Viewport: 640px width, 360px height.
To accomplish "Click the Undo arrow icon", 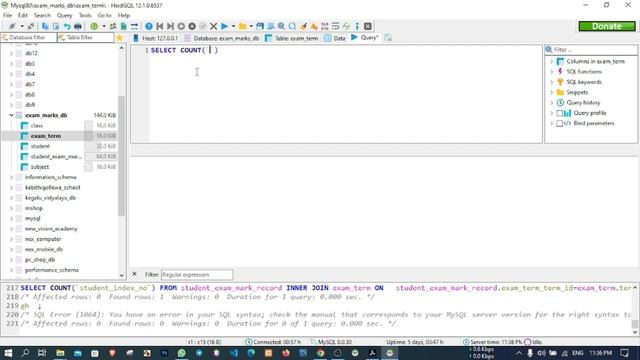I will [x=67, y=26].
